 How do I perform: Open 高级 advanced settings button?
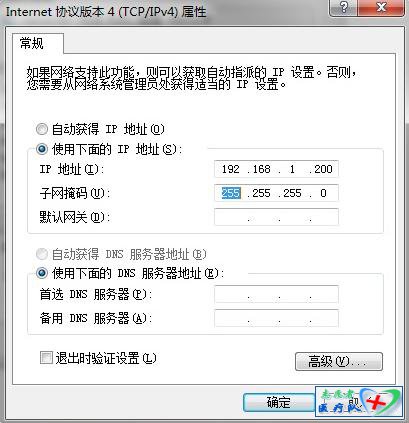tap(339, 361)
